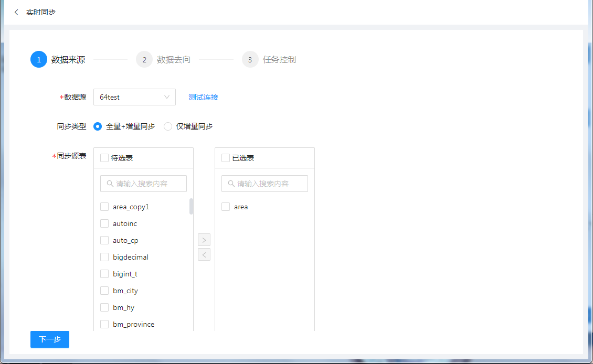Click the step 1 数据来源 circle icon
593x364 pixels.
coord(39,60)
